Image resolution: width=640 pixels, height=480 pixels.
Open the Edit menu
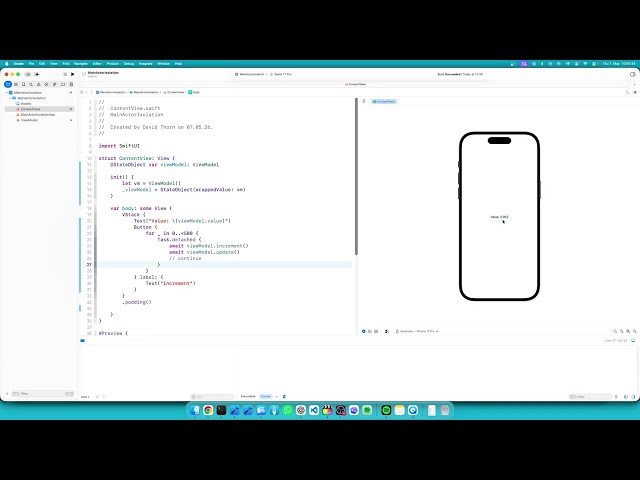[x=42, y=64]
